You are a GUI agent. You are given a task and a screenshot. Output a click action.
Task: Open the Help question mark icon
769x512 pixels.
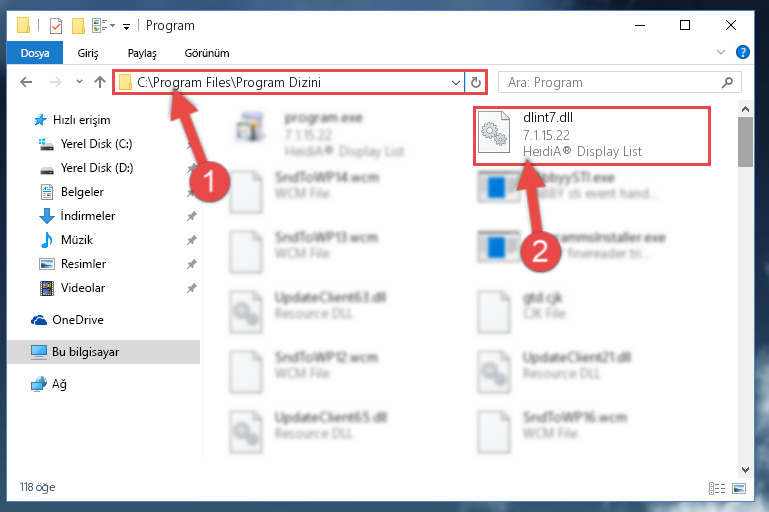click(743, 52)
